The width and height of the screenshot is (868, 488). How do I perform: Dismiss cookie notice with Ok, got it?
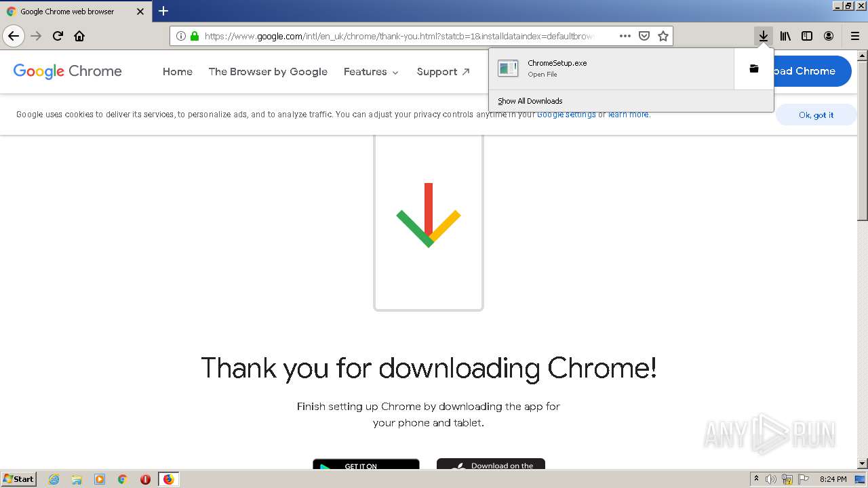pos(816,115)
